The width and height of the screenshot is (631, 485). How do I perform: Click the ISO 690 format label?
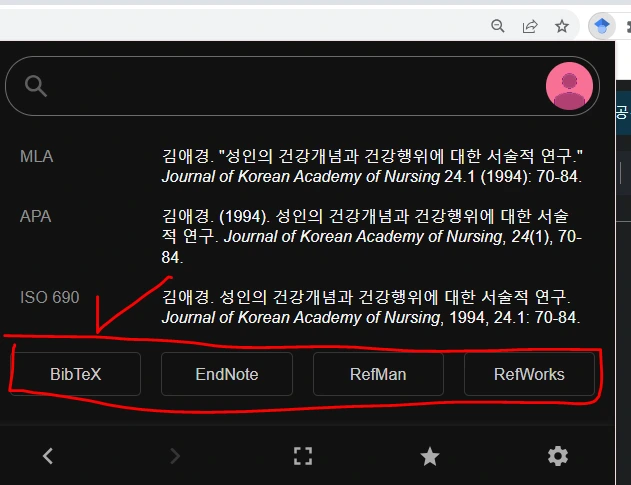pyautogui.click(x=49, y=297)
